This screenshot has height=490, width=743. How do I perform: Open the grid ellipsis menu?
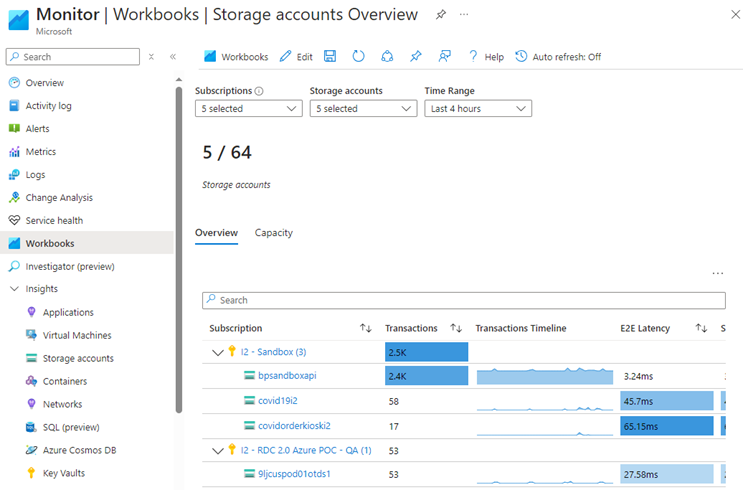(x=718, y=273)
